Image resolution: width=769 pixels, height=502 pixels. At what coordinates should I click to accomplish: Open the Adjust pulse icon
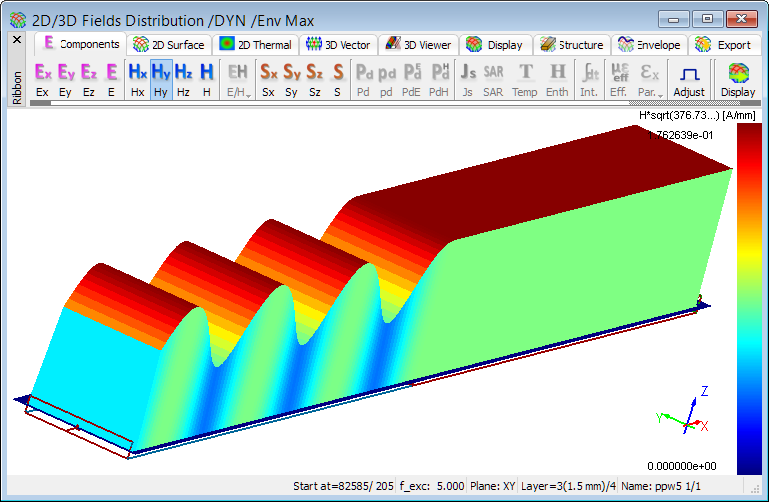pos(688,79)
